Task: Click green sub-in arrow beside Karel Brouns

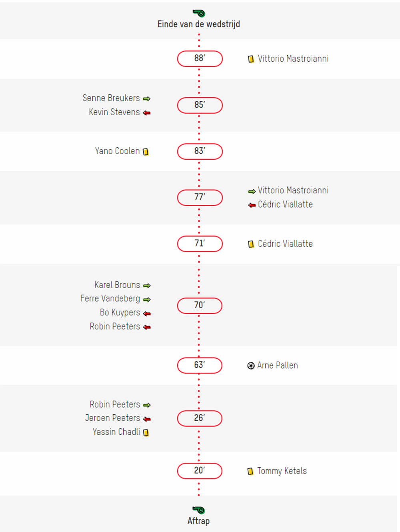Action: (147, 285)
